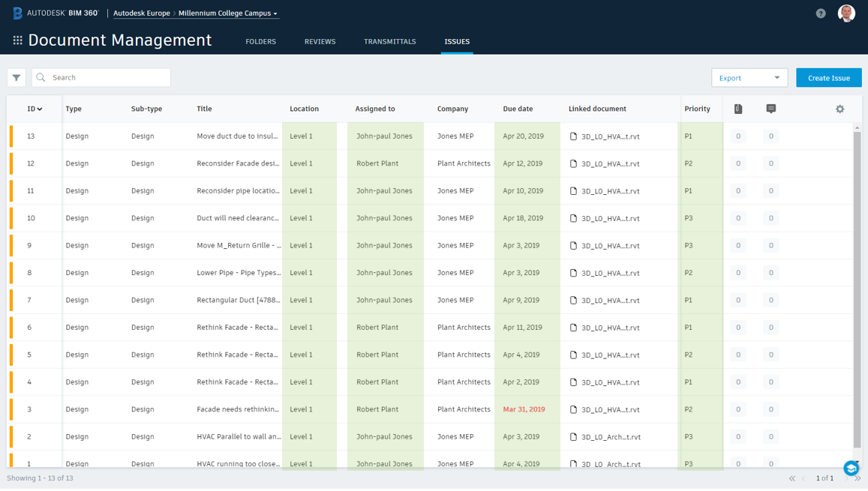The height and width of the screenshot is (491, 868).
Task: Switch to the Folders tab
Action: [260, 41]
